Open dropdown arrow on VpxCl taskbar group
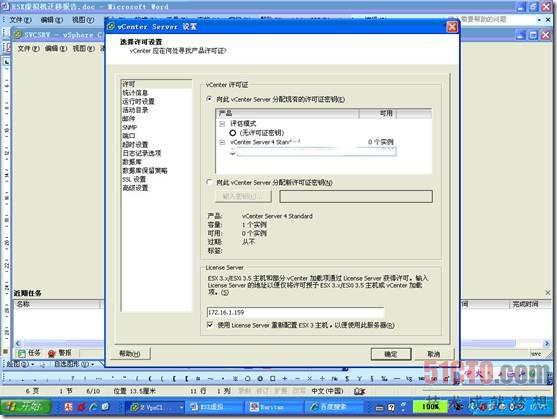The height and width of the screenshot is (419, 557). pos(182,407)
